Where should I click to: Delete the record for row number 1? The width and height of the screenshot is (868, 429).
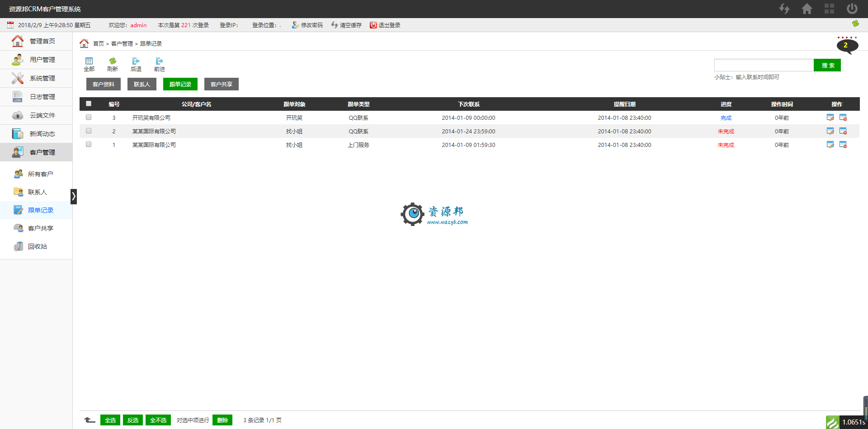[x=843, y=145]
